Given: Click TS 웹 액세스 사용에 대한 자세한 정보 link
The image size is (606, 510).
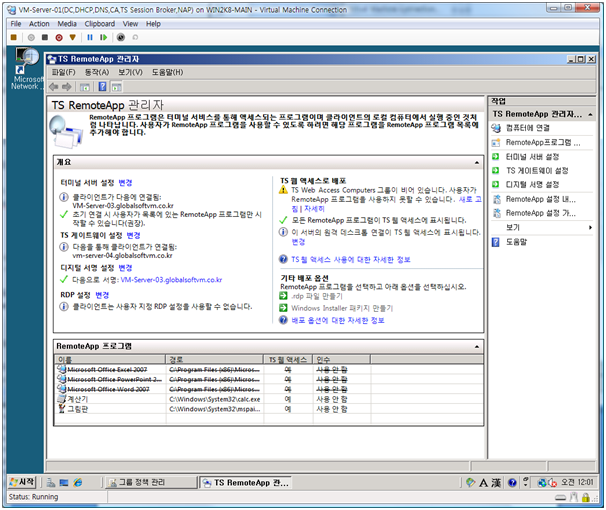Looking at the screenshot, I should [351, 260].
